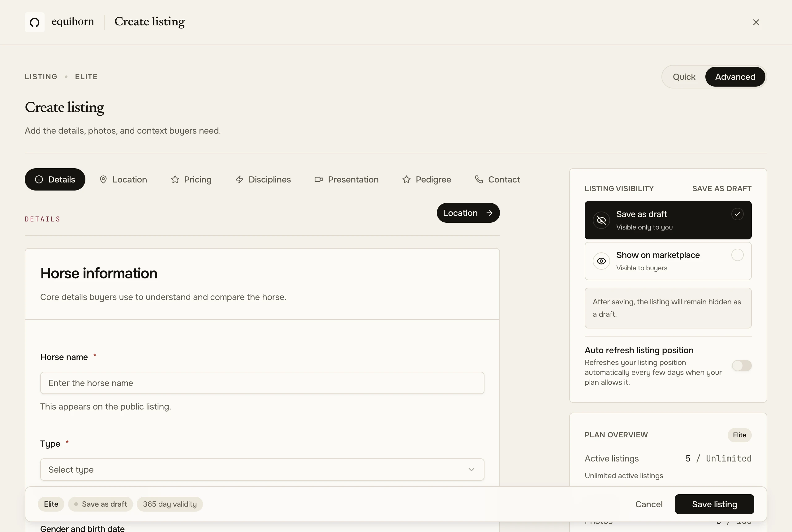
Task: Click the 365 day validity chip
Action: tap(170, 504)
